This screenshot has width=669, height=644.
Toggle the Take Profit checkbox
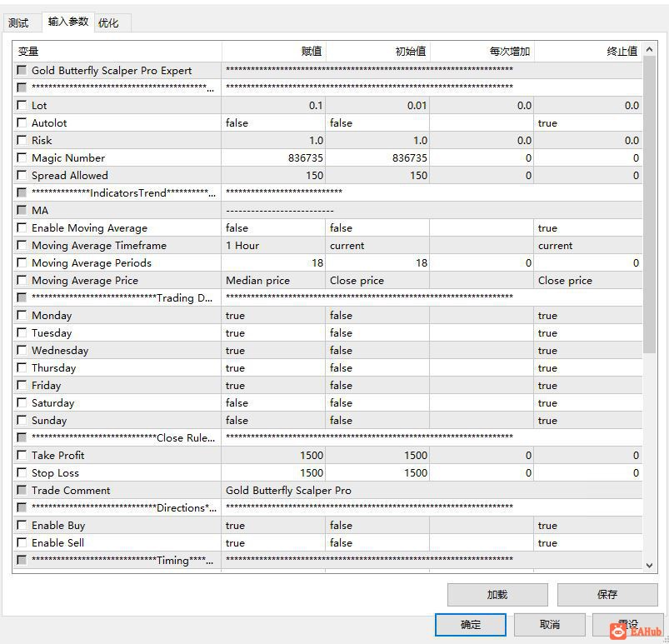click(22, 455)
